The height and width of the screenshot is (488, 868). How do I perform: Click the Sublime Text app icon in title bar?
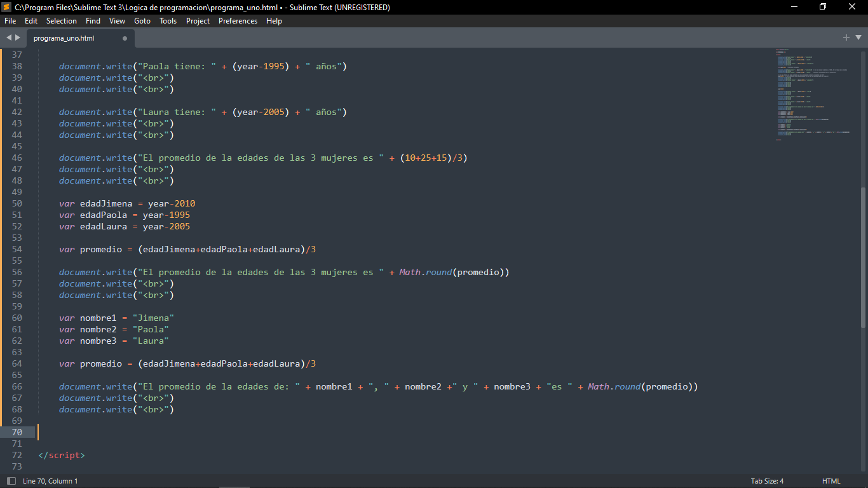6,7
